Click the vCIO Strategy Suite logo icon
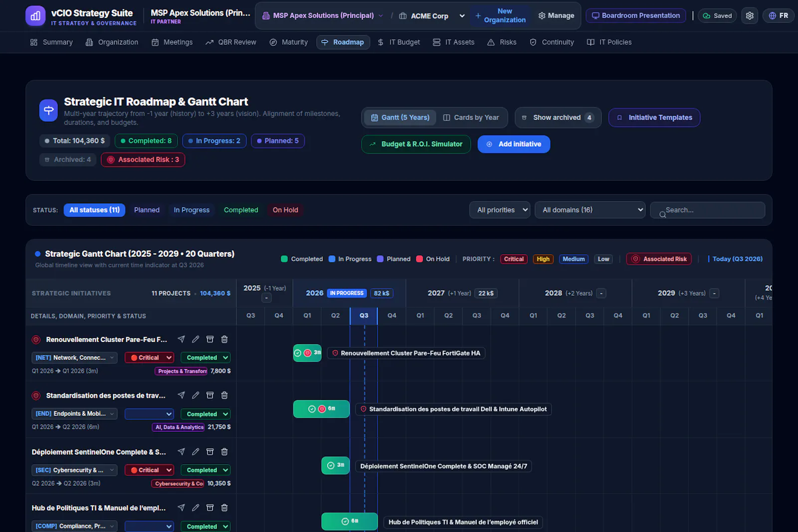 (x=35, y=16)
